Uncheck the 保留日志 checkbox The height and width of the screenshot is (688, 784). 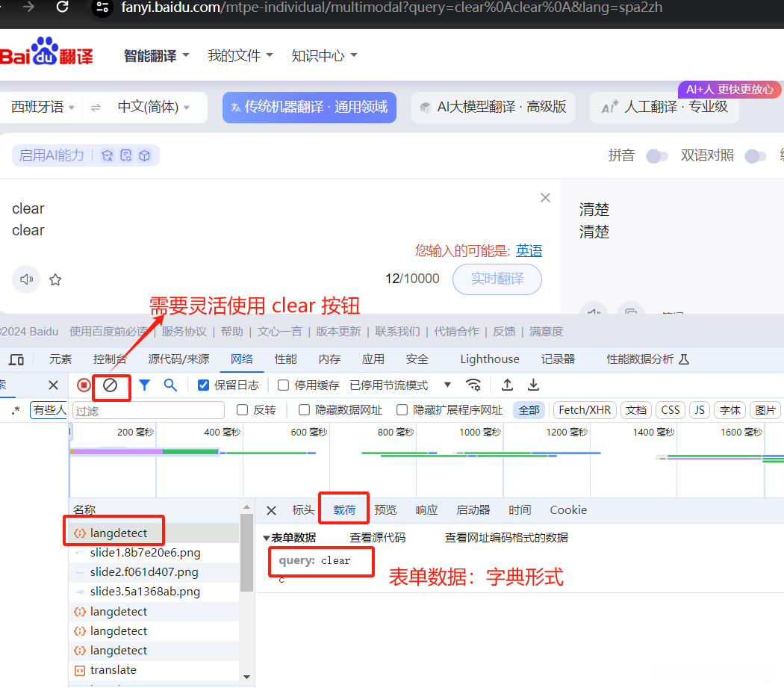pyautogui.click(x=203, y=385)
